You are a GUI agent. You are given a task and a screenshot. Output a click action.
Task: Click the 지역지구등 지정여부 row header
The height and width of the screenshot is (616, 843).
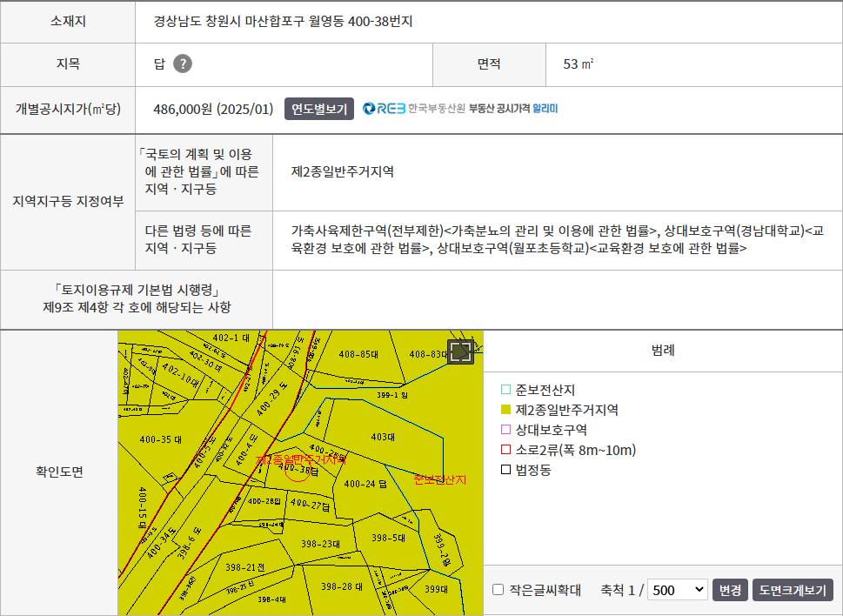click(x=68, y=202)
